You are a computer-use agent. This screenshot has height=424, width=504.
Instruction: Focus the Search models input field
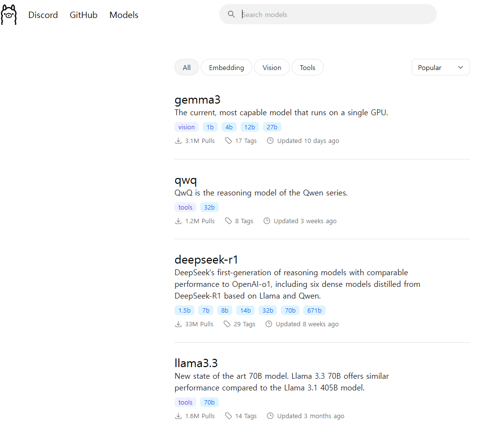click(x=335, y=15)
